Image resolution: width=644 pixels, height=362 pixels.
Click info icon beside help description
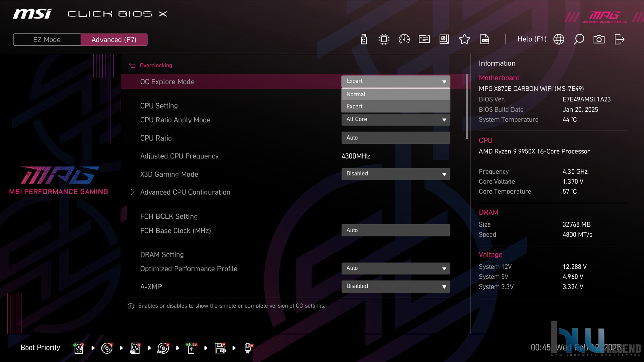[x=131, y=306]
